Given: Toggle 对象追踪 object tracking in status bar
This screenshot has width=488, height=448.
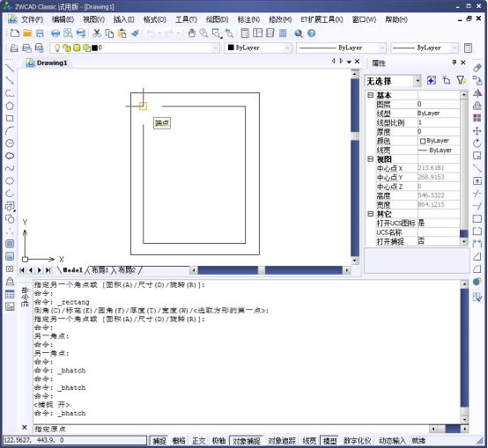Looking at the screenshot, I should pos(282,441).
